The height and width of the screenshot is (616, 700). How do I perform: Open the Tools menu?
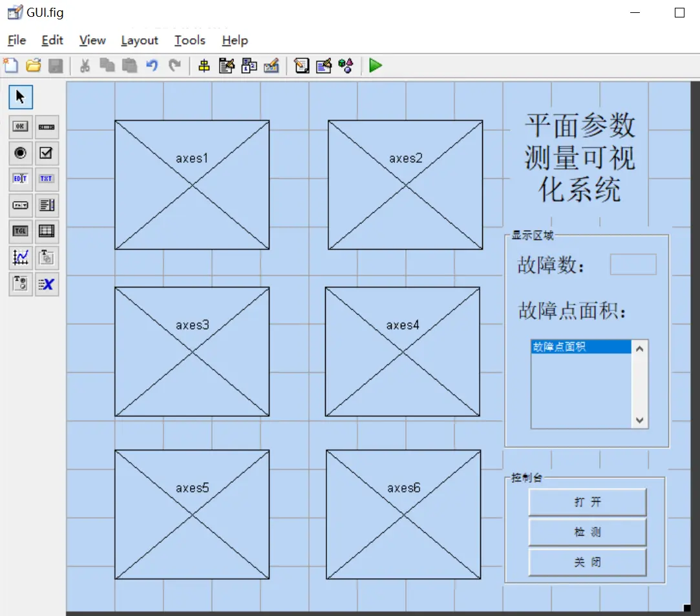point(190,40)
